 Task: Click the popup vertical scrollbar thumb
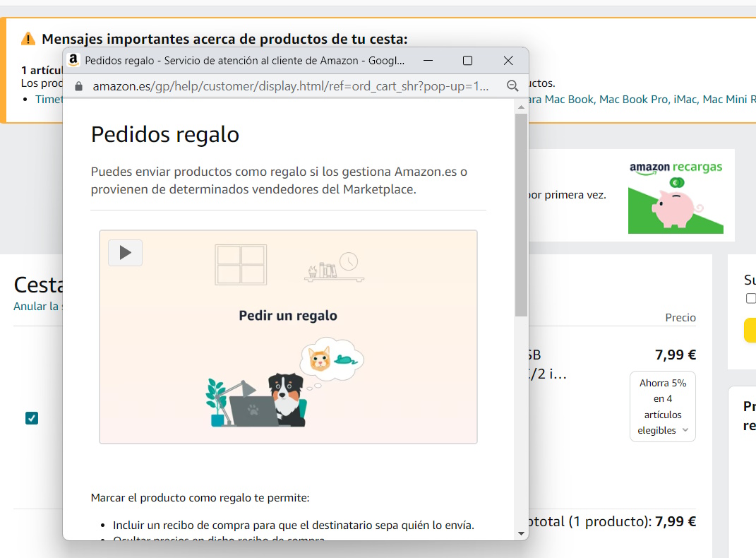521,215
